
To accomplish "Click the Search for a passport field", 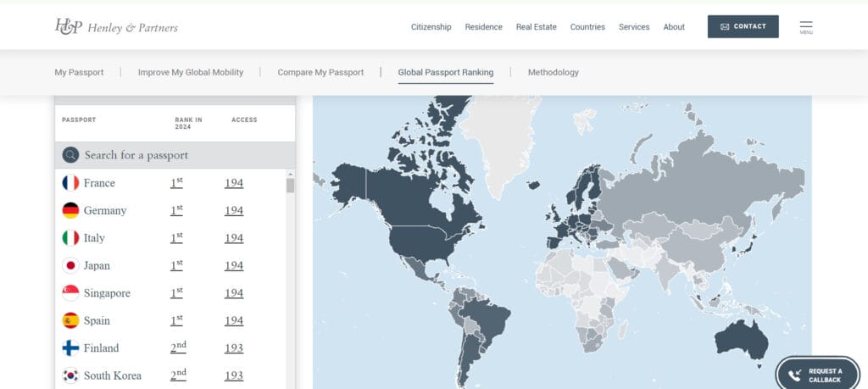I will click(175, 155).
